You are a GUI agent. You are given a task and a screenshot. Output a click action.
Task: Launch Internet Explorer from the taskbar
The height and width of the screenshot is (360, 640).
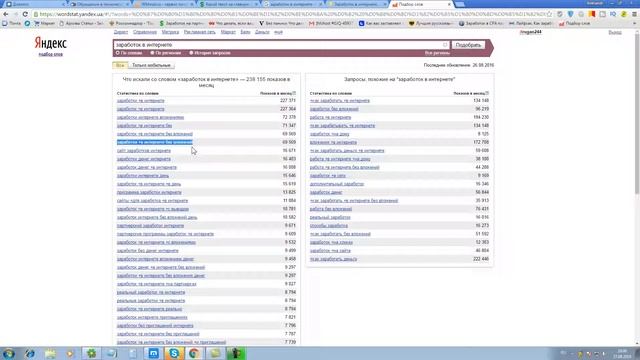(x=29, y=353)
